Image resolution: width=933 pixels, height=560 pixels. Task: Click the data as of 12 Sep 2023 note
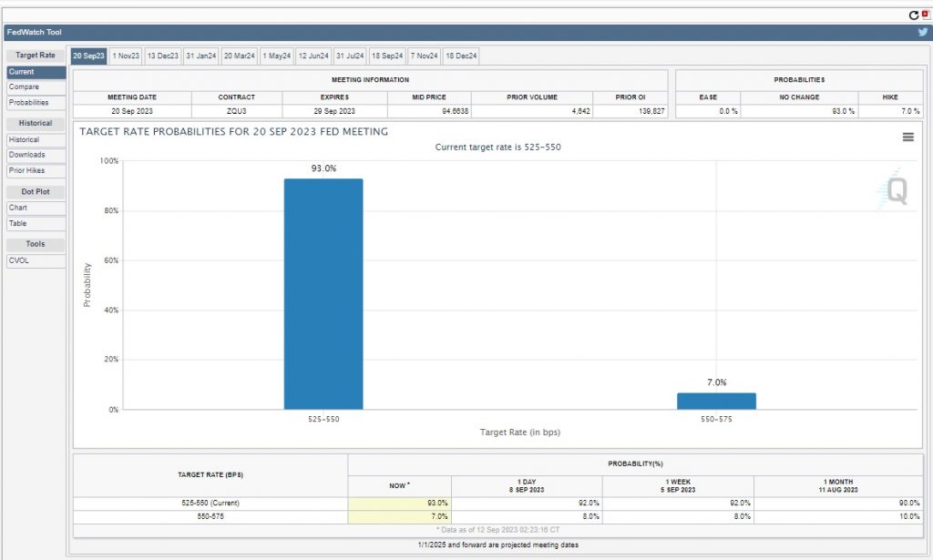[x=498, y=530]
